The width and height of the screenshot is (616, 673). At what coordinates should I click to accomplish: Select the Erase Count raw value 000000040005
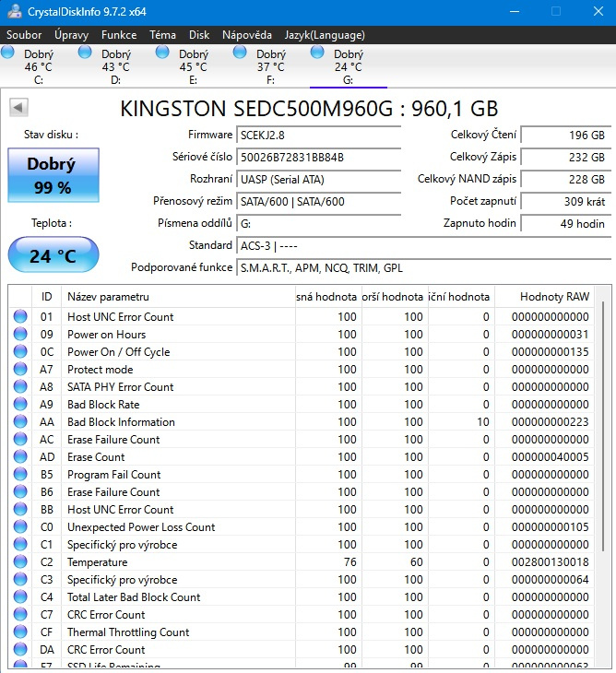click(x=550, y=456)
